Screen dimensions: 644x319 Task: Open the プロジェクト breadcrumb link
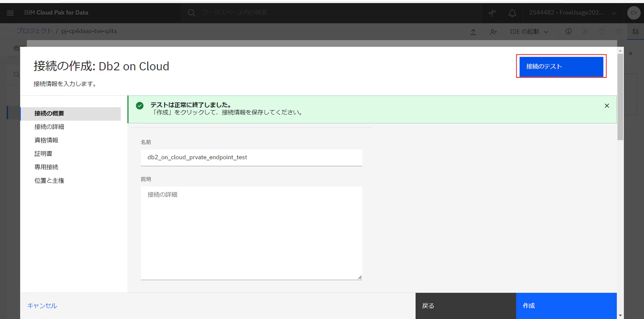tap(34, 31)
